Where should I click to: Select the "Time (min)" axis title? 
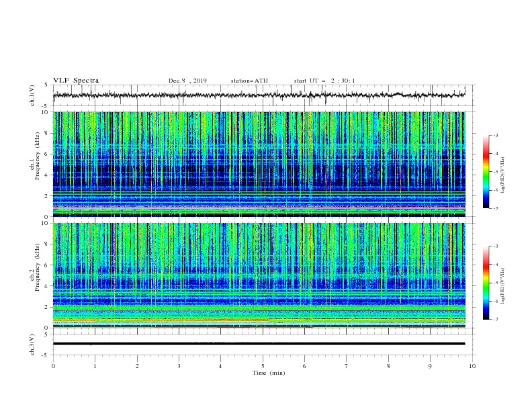(269, 373)
